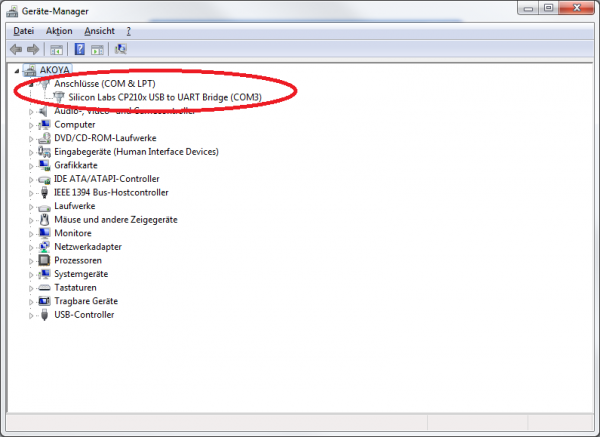600x437 pixels.
Task: Click the show/hide action pane toolbar icon
Action: pos(98,49)
